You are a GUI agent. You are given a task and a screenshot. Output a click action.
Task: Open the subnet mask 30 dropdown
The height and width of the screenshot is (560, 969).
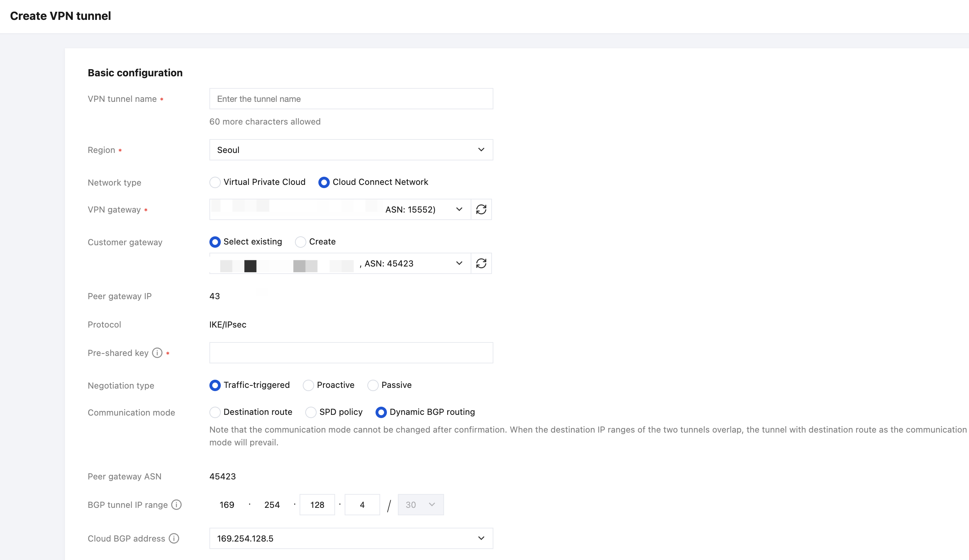point(421,505)
